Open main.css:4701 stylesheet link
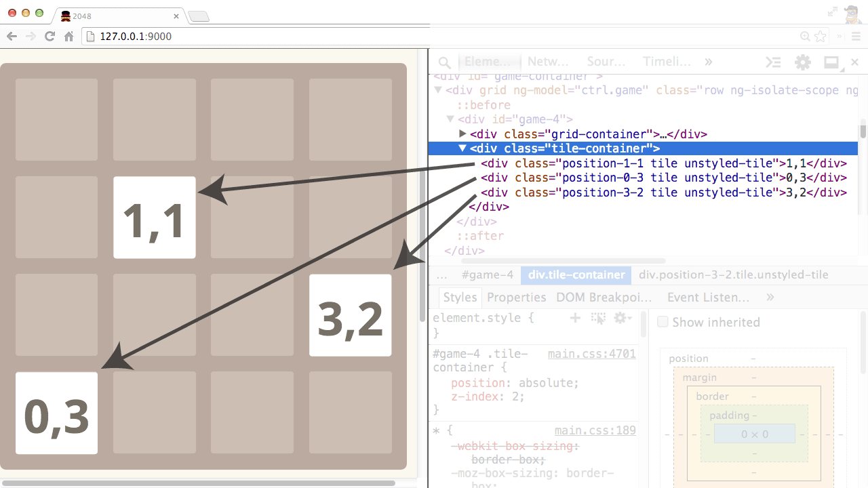 pyautogui.click(x=591, y=353)
